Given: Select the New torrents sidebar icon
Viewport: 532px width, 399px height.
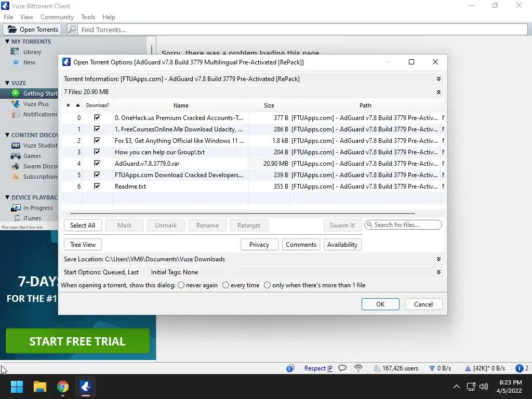Looking at the screenshot, I should (x=16, y=62).
